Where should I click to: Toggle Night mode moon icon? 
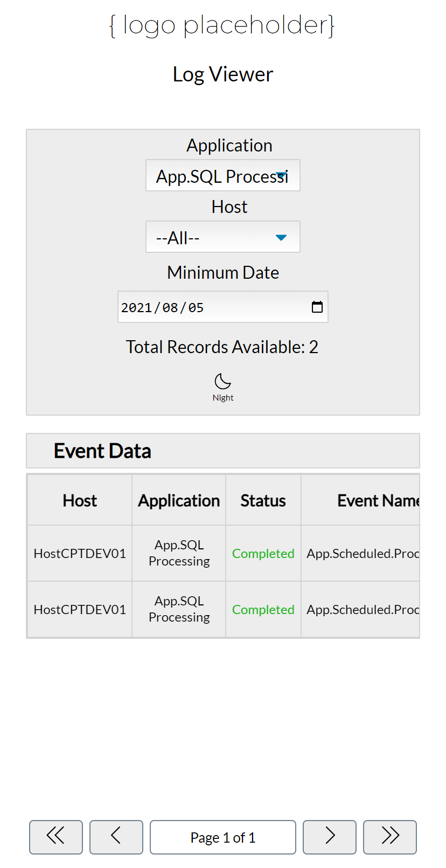click(222, 381)
